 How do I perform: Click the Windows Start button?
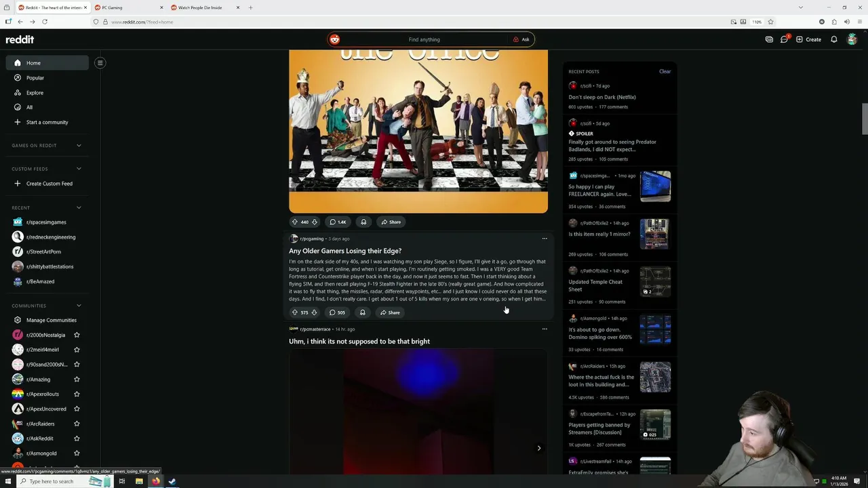tap(8, 481)
